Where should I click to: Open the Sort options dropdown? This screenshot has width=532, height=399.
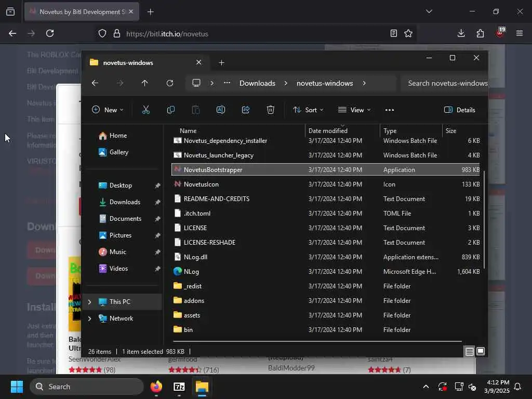pyautogui.click(x=308, y=110)
